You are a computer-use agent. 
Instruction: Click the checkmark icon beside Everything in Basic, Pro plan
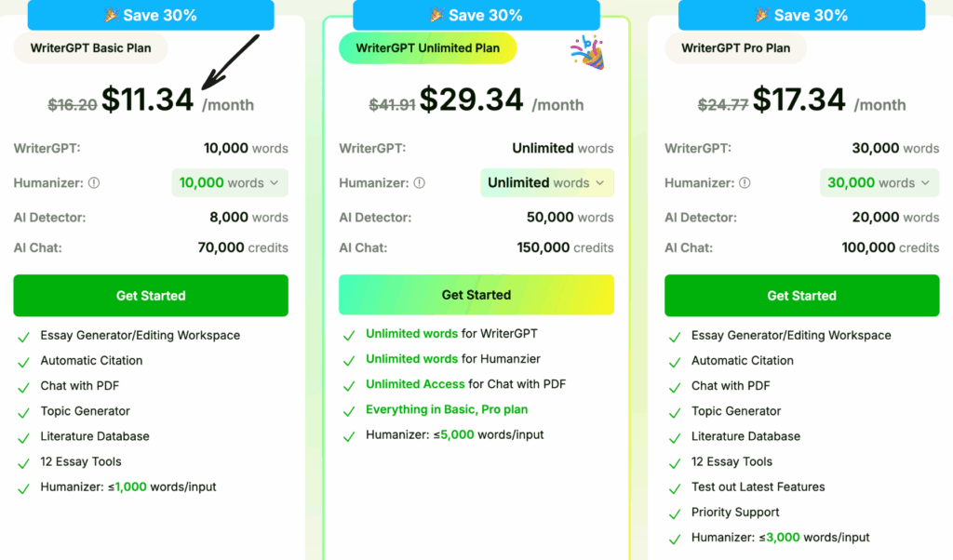point(349,411)
